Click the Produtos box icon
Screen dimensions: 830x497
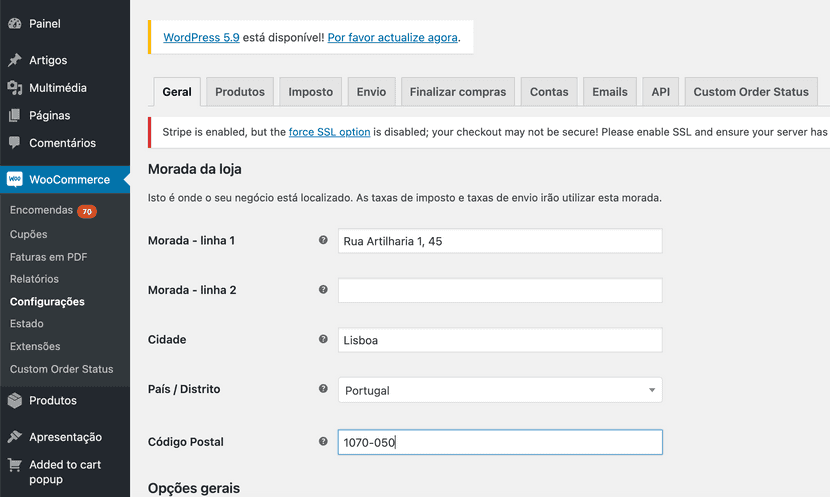(x=14, y=401)
